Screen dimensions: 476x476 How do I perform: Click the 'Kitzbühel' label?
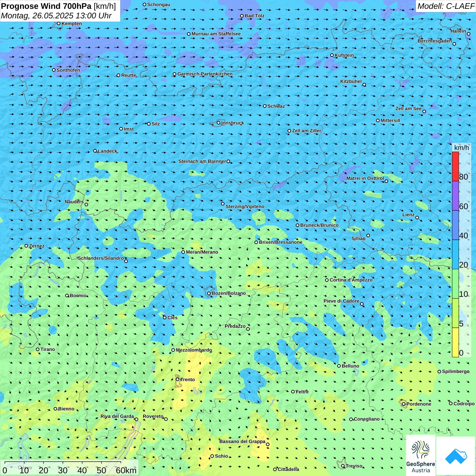(x=351, y=81)
